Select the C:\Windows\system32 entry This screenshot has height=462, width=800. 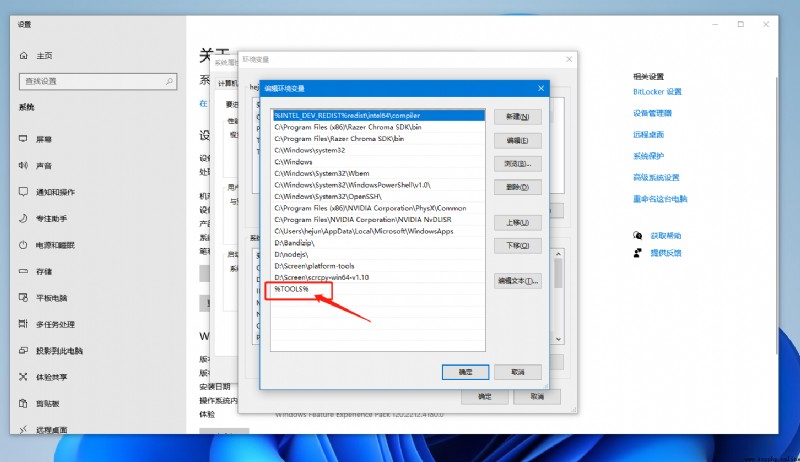coord(378,150)
